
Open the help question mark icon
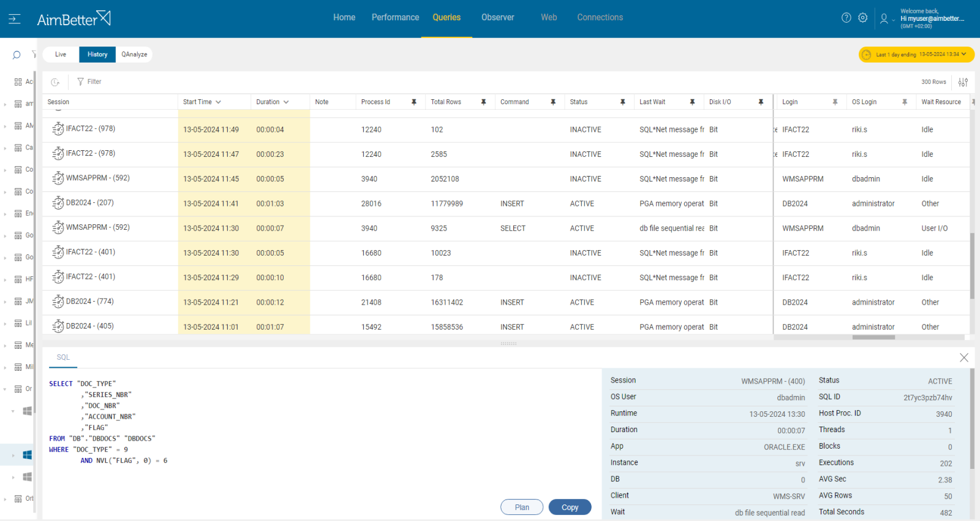point(846,18)
